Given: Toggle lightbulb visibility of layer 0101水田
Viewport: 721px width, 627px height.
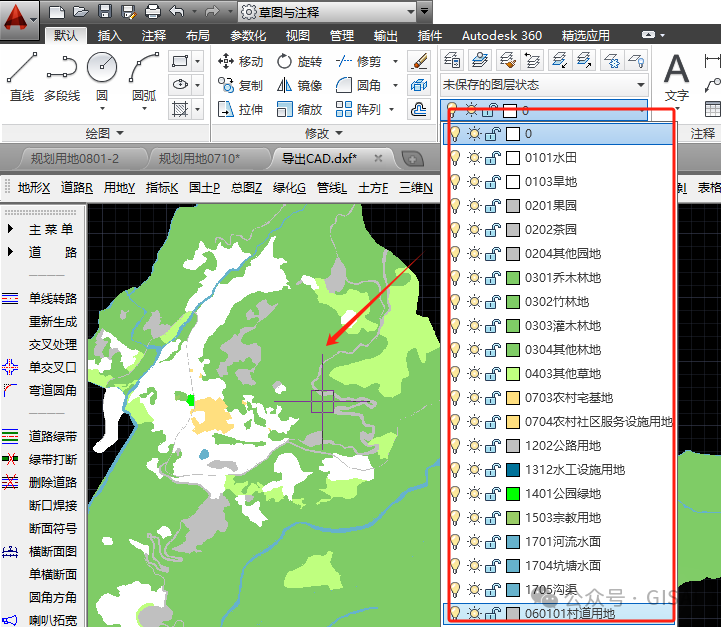Looking at the screenshot, I should (455, 158).
